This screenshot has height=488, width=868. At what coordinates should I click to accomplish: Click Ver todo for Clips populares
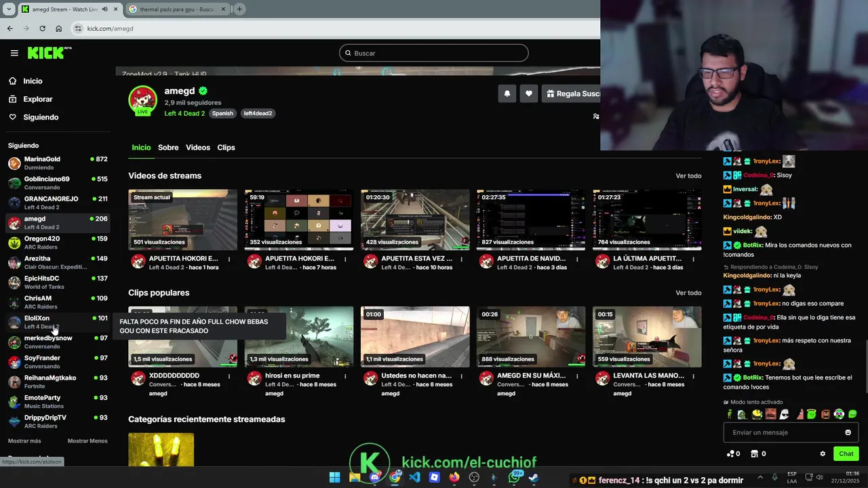pos(688,293)
